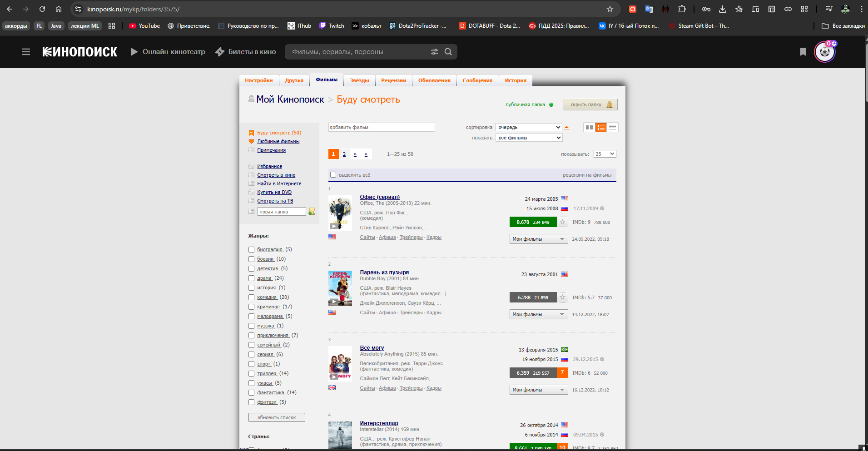The width and height of the screenshot is (868, 451).
Task: Check the боевик genre checkbox
Action: pyautogui.click(x=251, y=259)
